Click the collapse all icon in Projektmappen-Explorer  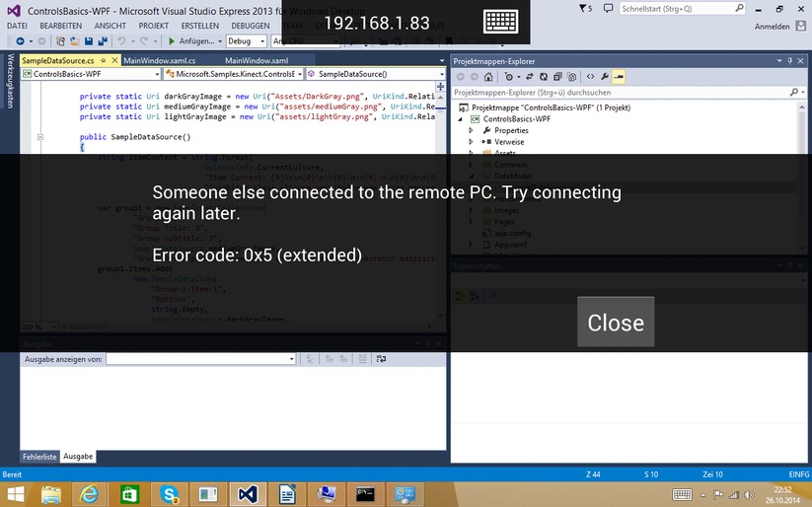coord(557,77)
